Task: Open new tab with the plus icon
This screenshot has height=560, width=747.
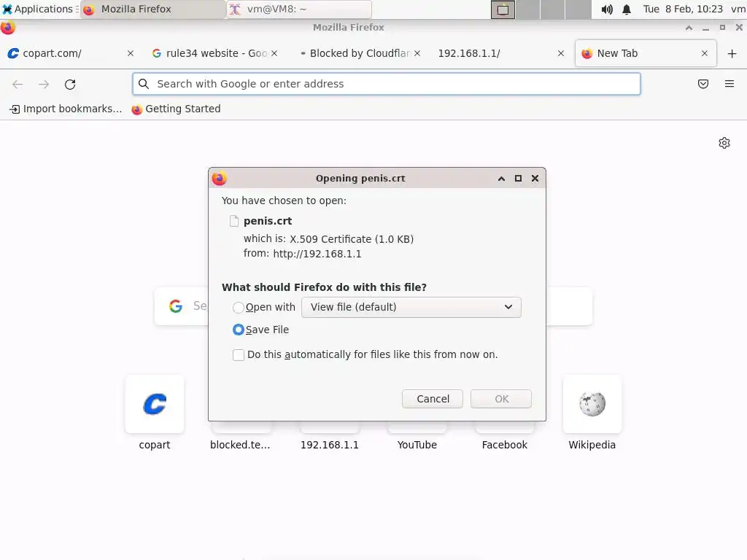Action: [x=732, y=53]
